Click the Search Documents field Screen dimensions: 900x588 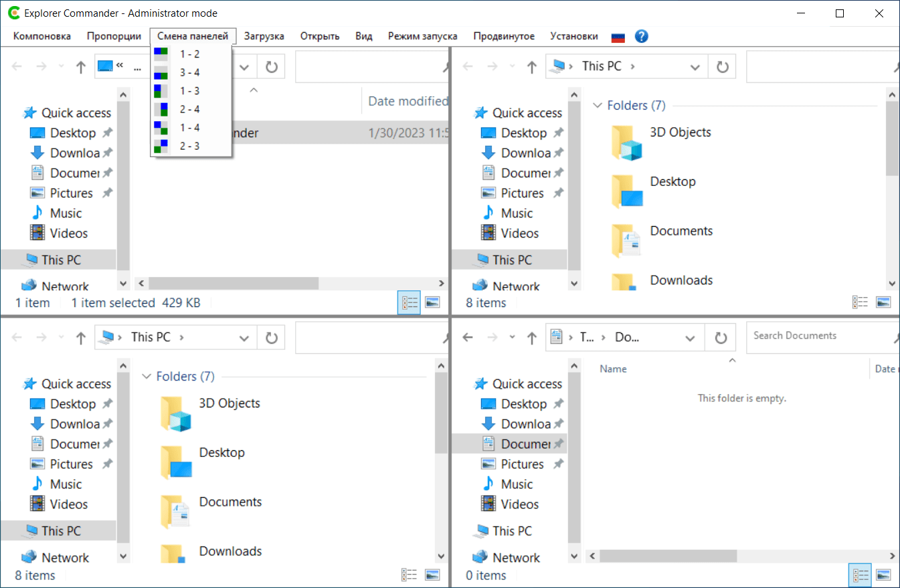tap(823, 337)
